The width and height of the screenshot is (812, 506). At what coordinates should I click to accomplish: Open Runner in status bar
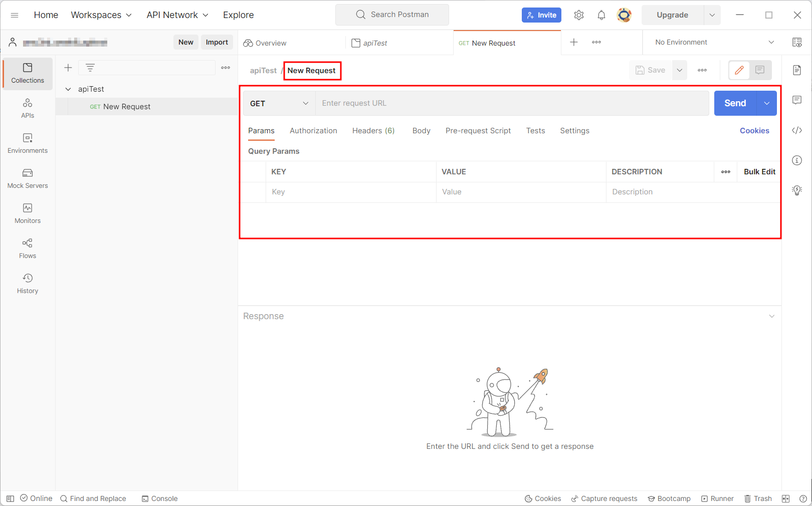pos(717,498)
